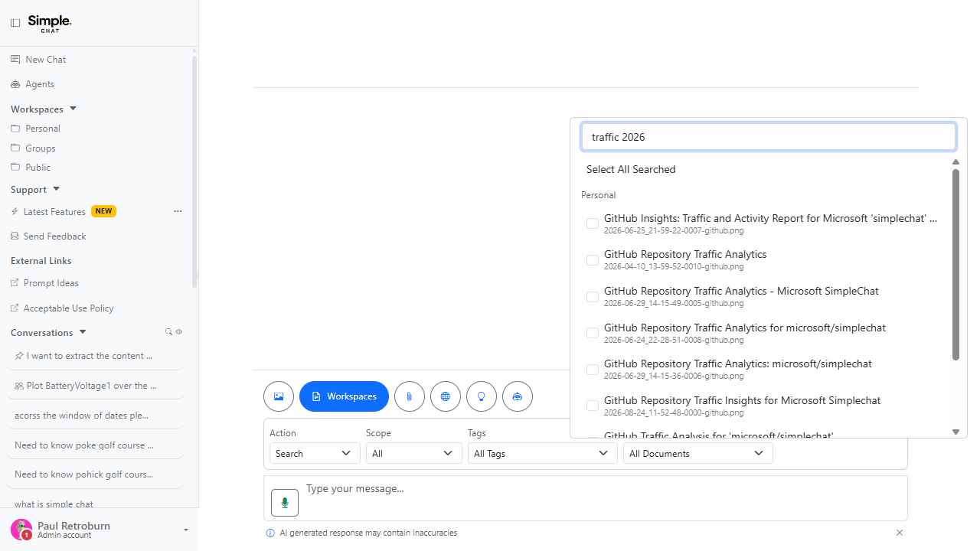This screenshot has width=980, height=551.
Task: Open the Action dropdown showing Search
Action: pos(315,453)
